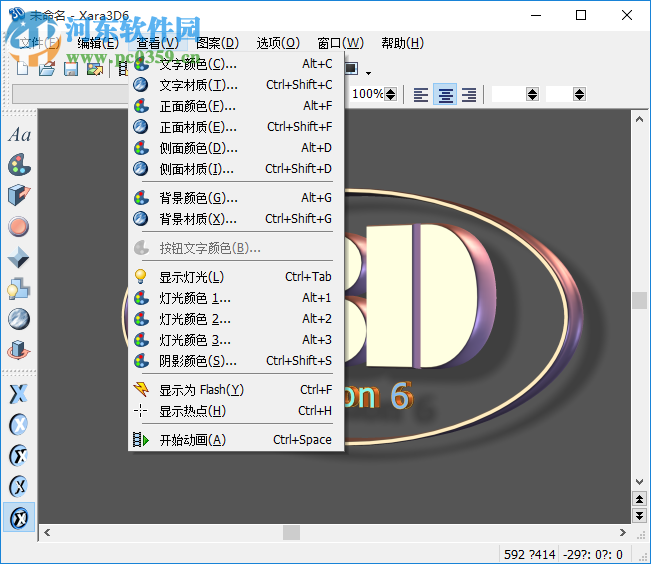This screenshot has width=651, height=564.
Task: Click the vertical scrollbar down arrow
Action: tap(639, 482)
